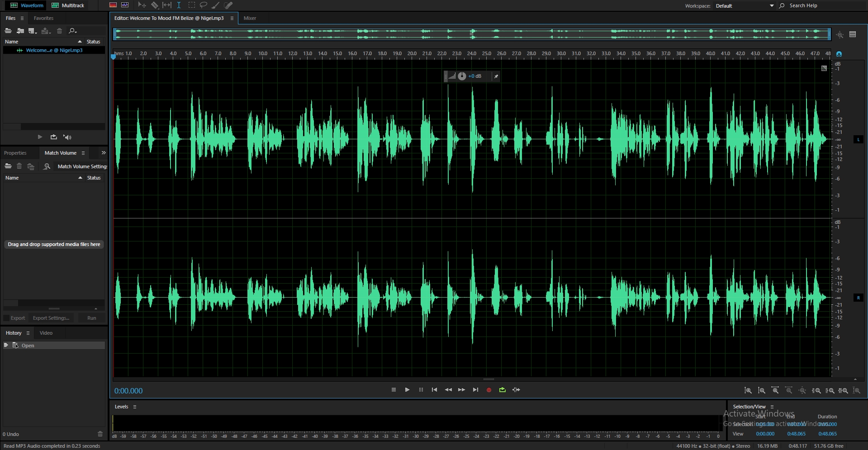Click zoom in time icon
The image size is (868, 450).
click(775, 390)
